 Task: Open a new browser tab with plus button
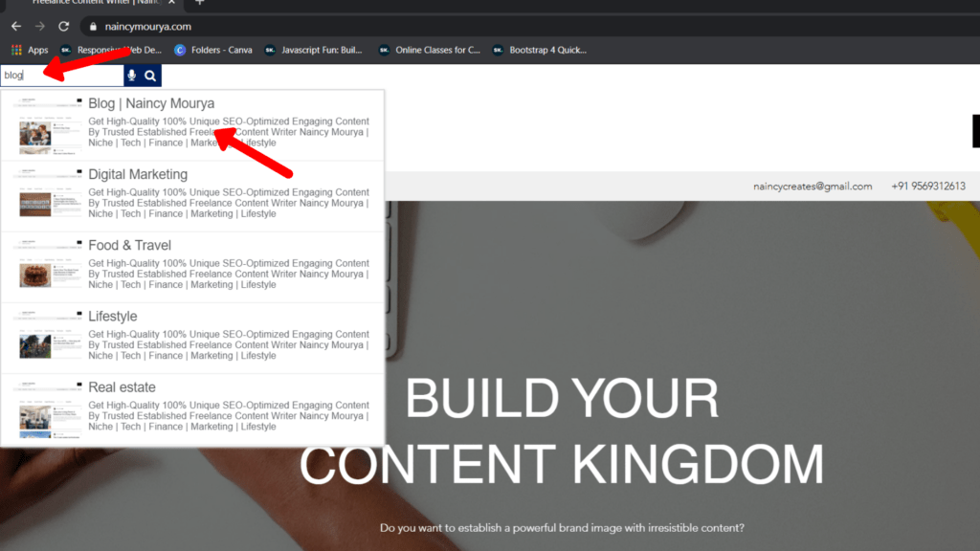click(198, 3)
